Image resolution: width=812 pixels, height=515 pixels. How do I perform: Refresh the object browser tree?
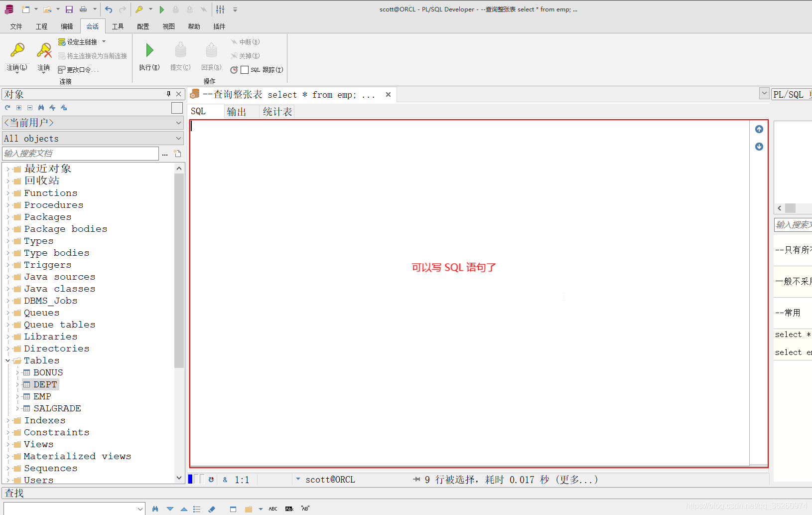tap(7, 107)
